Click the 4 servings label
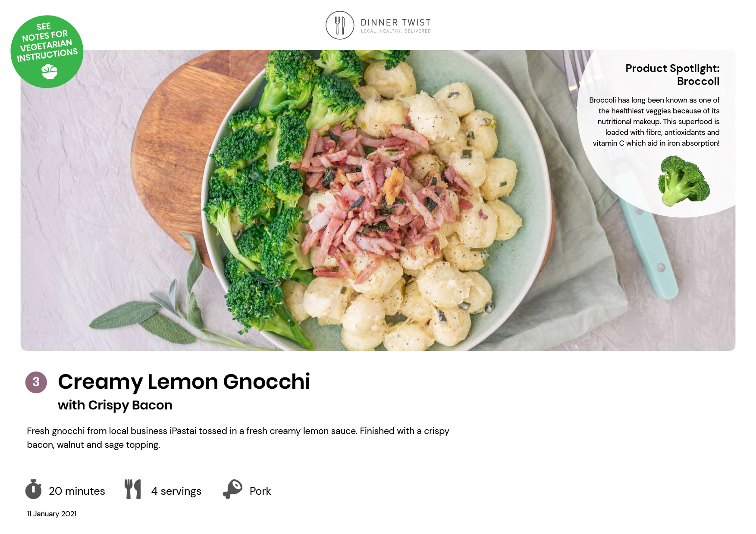Screen dimensions: 756x534 pyautogui.click(x=176, y=491)
